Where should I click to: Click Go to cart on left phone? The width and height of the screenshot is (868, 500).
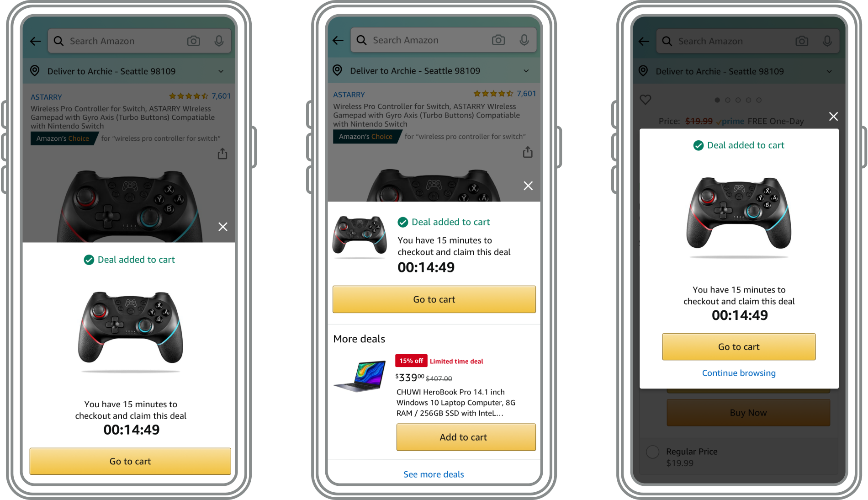(130, 461)
